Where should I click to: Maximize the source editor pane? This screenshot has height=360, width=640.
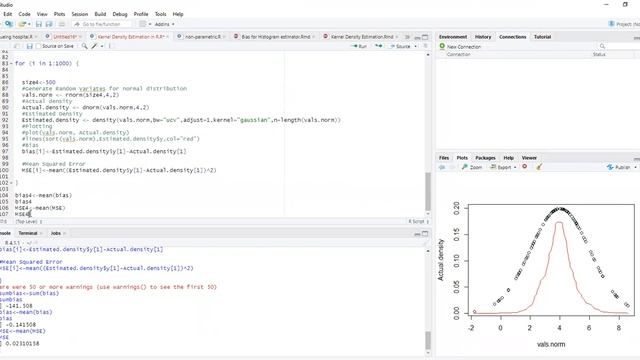coord(425,37)
